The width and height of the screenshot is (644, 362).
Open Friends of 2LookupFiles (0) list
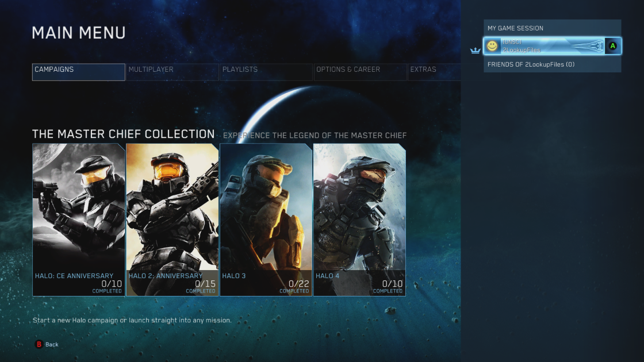coord(553,64)
